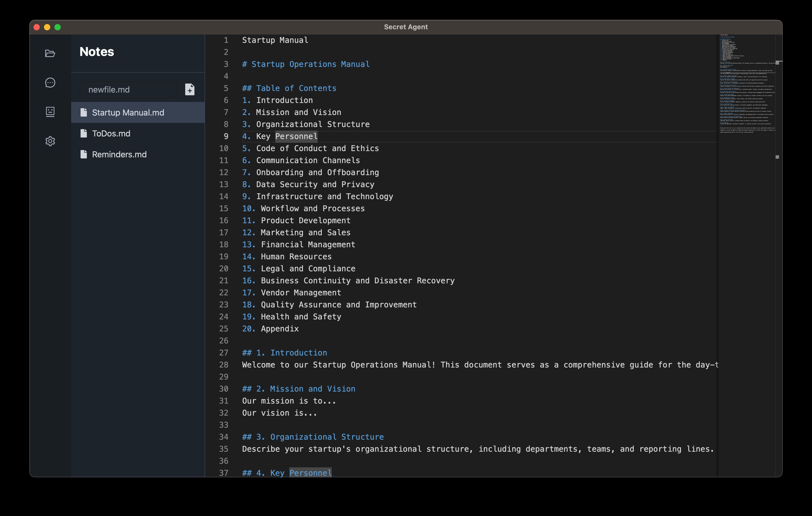Click the '## 1. Introduction' section heading

(285, 353)
